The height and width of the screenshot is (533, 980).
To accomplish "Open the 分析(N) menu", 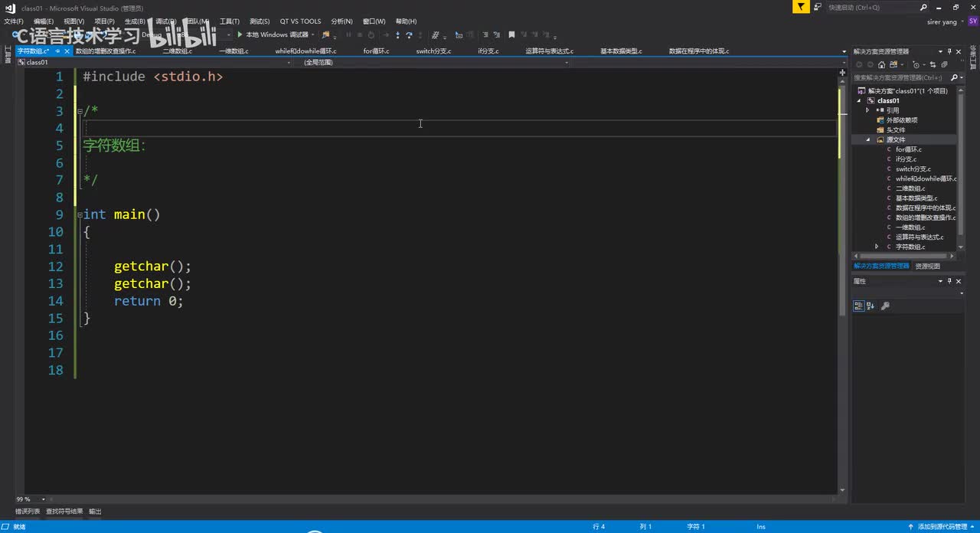I will [x=341, y=21].
